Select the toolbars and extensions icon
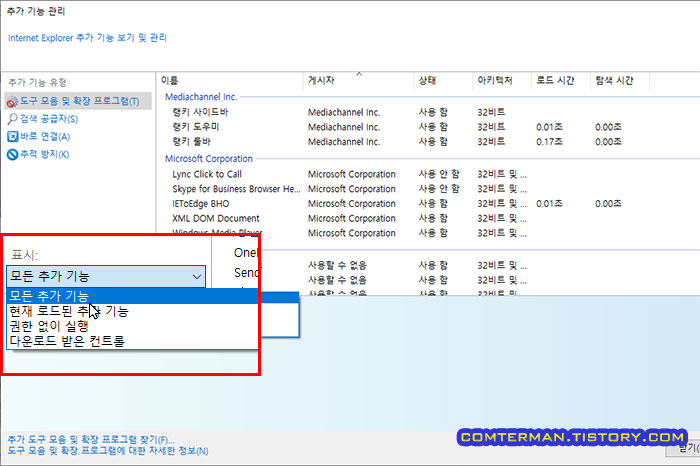Image resolution: width=700 pixels, height=466 pixels. point(12,102)
